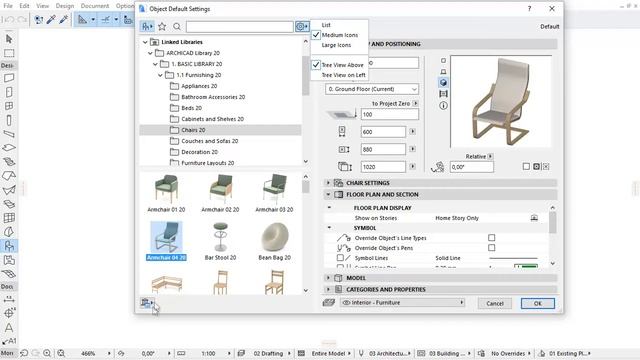Open the Interior - Furniture layer dropdown

coord(402,302)
